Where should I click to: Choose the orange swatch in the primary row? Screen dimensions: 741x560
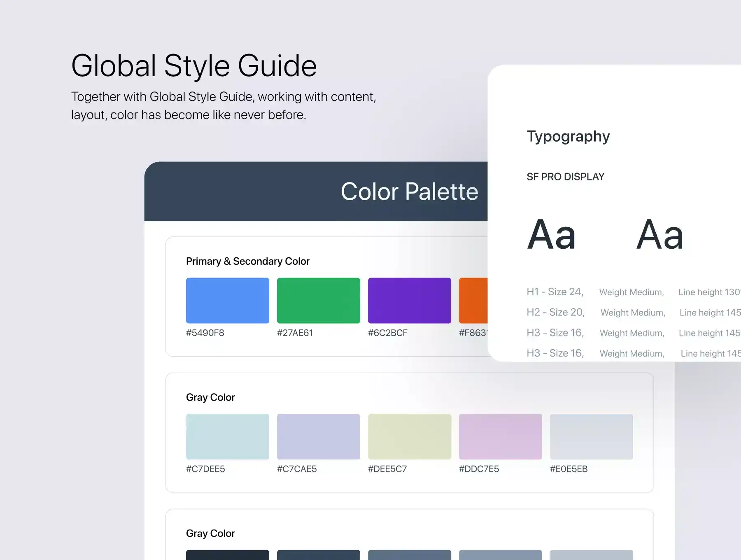click(x=473, y=300)
